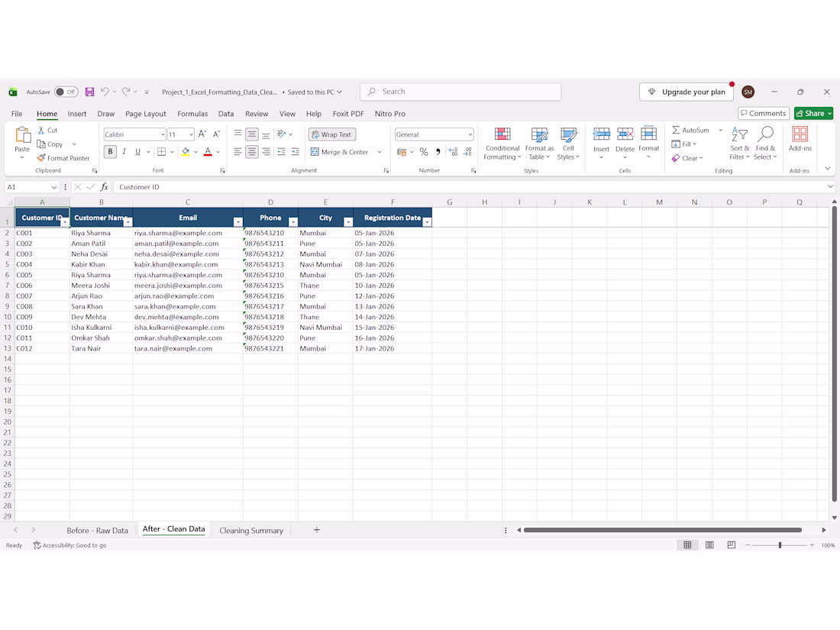Click the AutoSum sigma icon
The height and width of the screenshot is (630, 840).
coord(676,130)
